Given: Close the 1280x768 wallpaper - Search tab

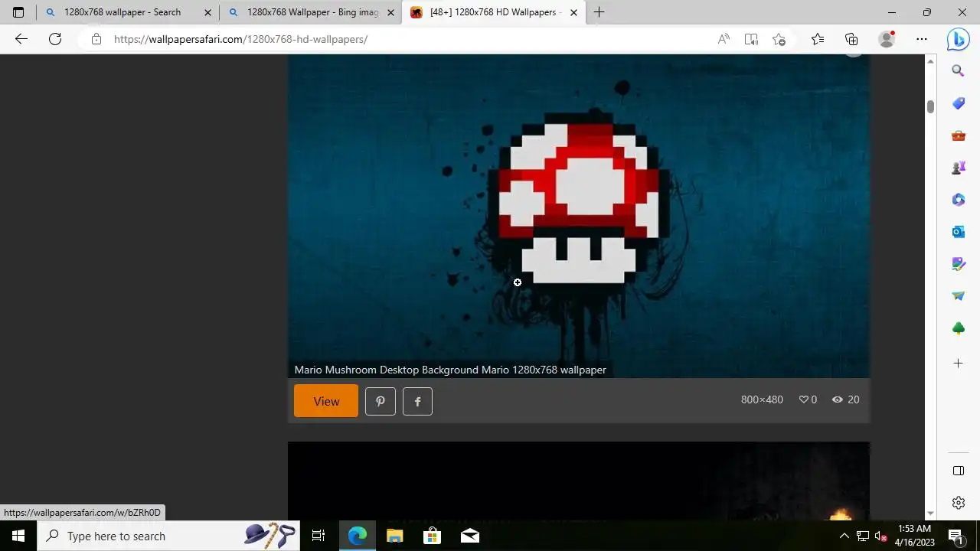Looking at the screenshot, I should tap(207, 12).
